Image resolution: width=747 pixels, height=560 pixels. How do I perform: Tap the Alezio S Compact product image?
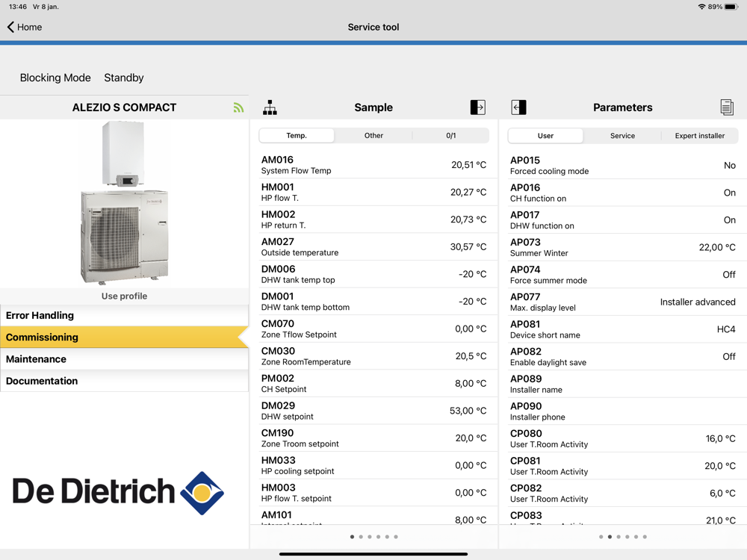point(124,202)
